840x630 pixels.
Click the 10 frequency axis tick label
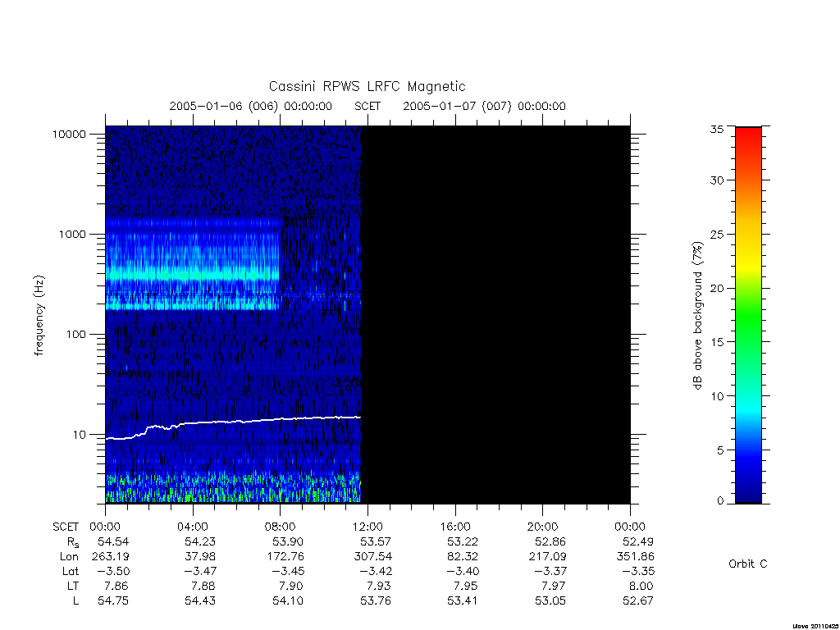80,435
